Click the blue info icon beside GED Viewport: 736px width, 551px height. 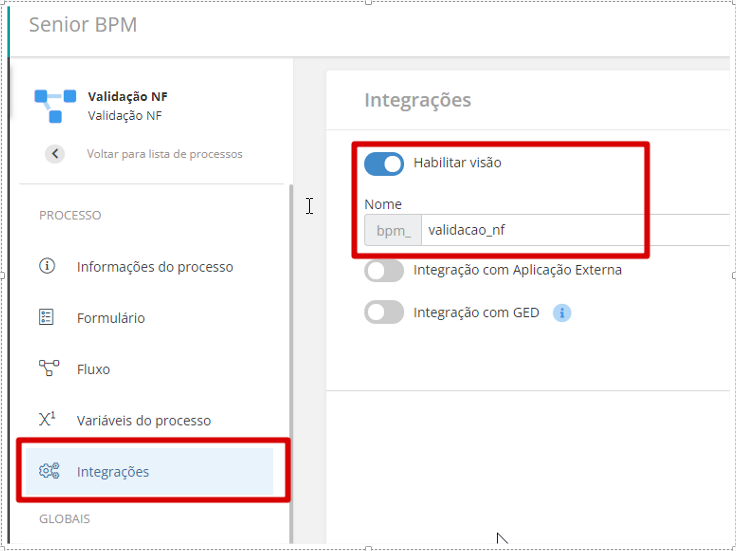pyautogui.click(x=562, y=313)
